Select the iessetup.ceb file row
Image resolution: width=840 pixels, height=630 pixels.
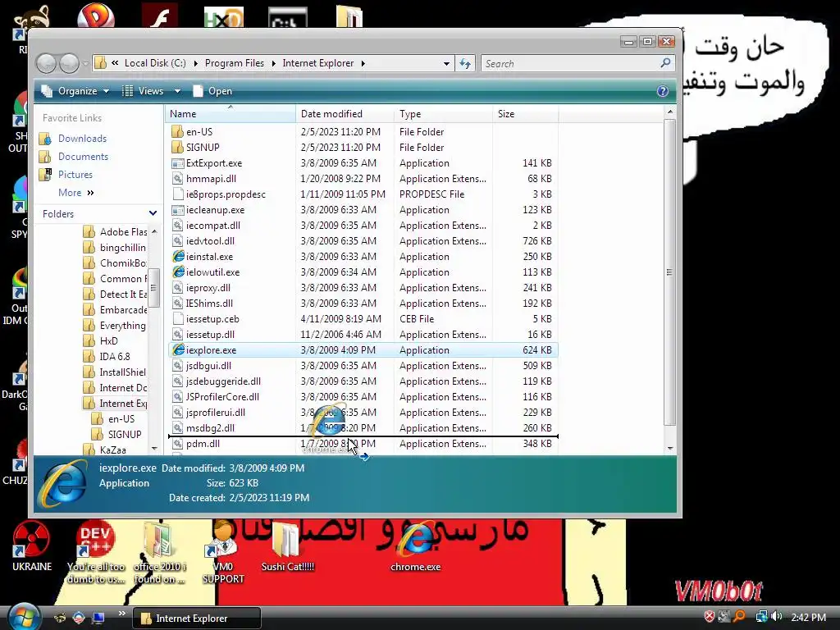pyautogui.click(x=363, y=319)
